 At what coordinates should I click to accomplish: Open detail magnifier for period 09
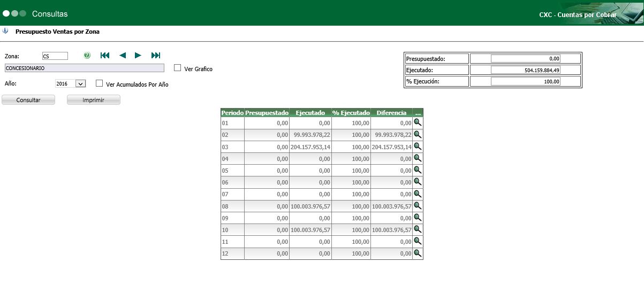click(418, 217)
